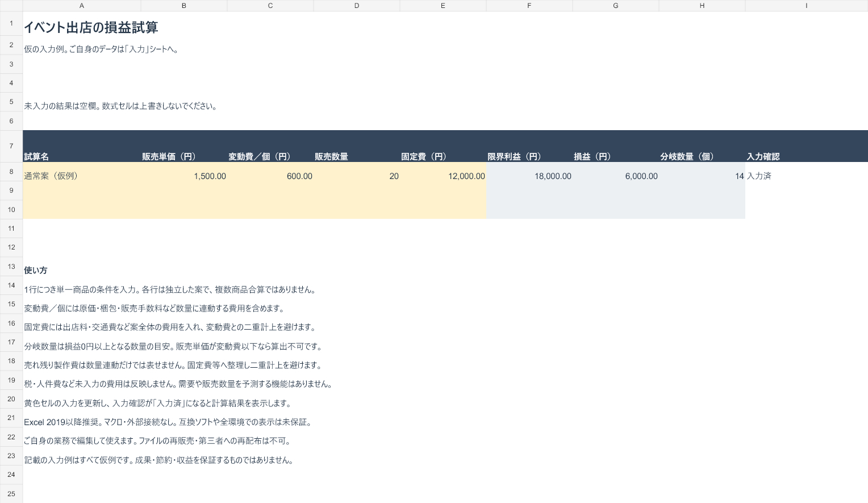
Task: Click the 損益（円） header cell
Action: coord(616,146)
